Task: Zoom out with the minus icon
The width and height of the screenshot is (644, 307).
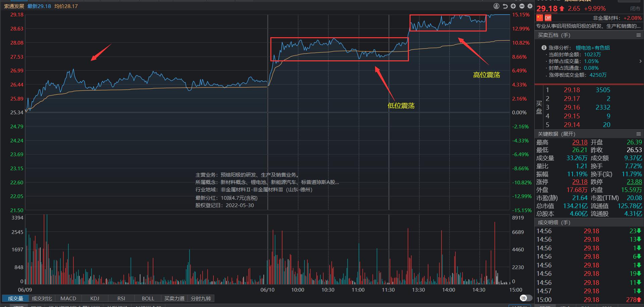Action: [x=522, y=6]
